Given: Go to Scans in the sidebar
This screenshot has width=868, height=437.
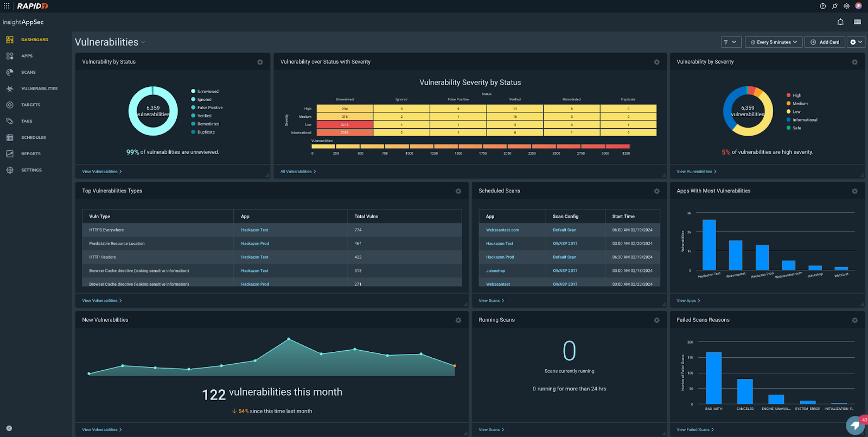Looking at the screenshot, I should tap(28, 72).
